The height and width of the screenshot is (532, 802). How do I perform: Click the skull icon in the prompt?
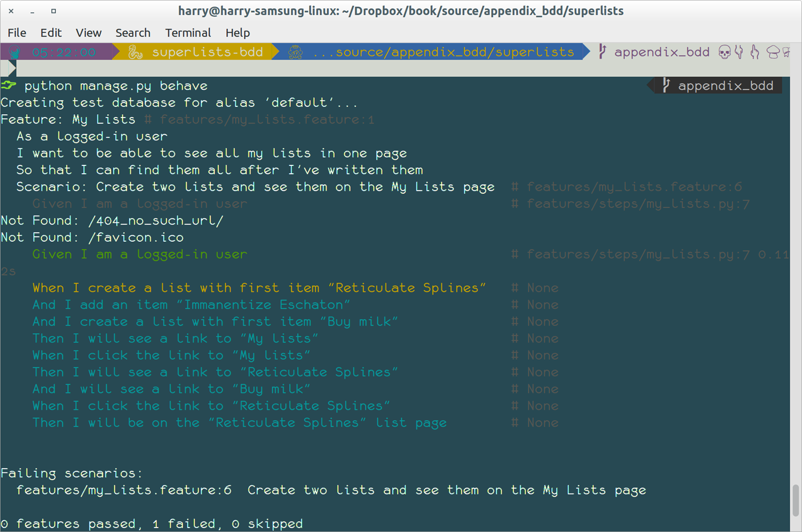(723, 52)
